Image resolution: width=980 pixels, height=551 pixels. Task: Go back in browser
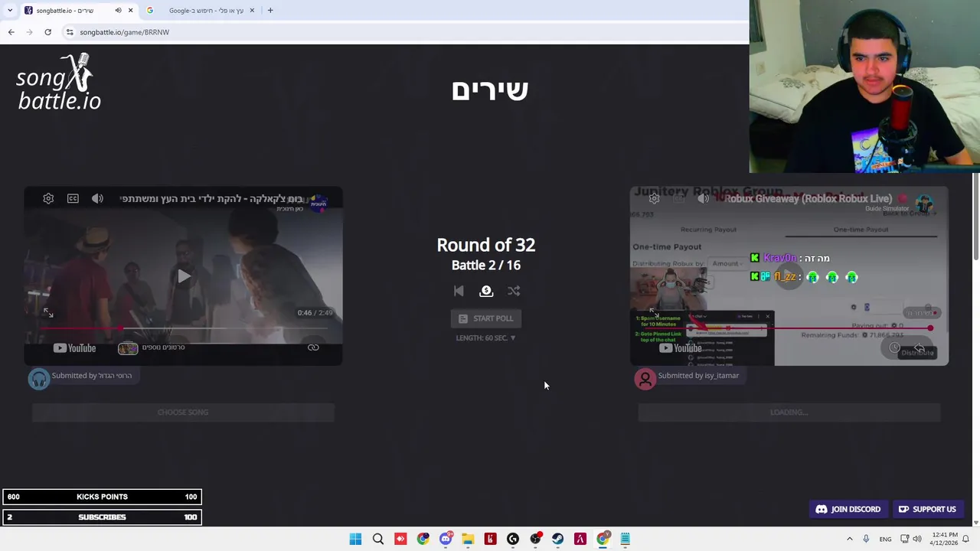pyautogui.click(x=11, y=32)
